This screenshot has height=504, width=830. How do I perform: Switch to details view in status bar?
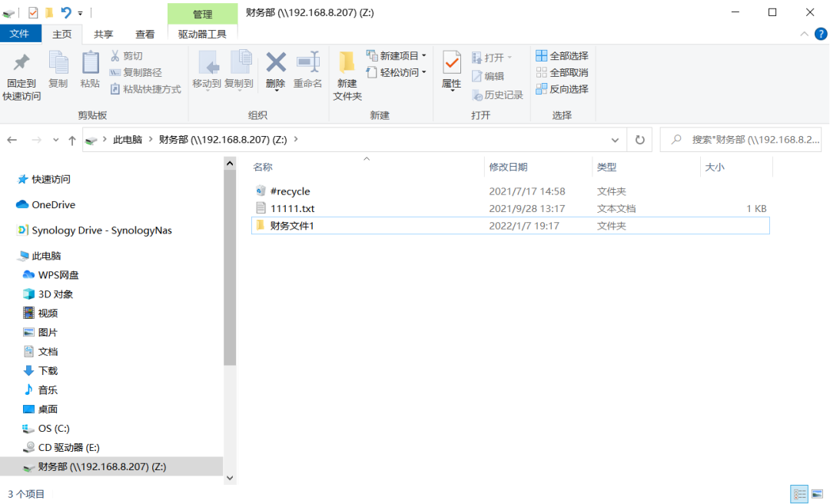point(799,494)
